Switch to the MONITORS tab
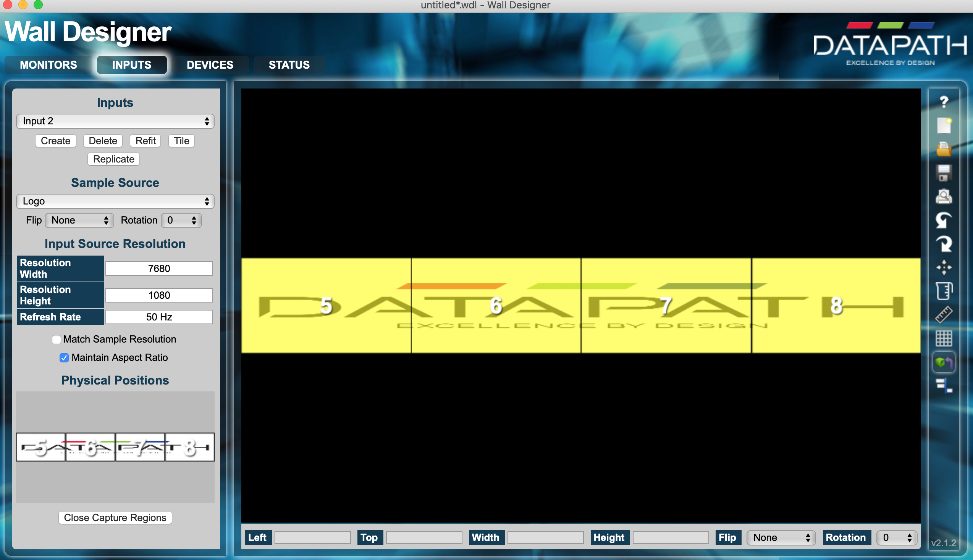The image size is (973, 560). pyautogui.click(x=48, y=64)
